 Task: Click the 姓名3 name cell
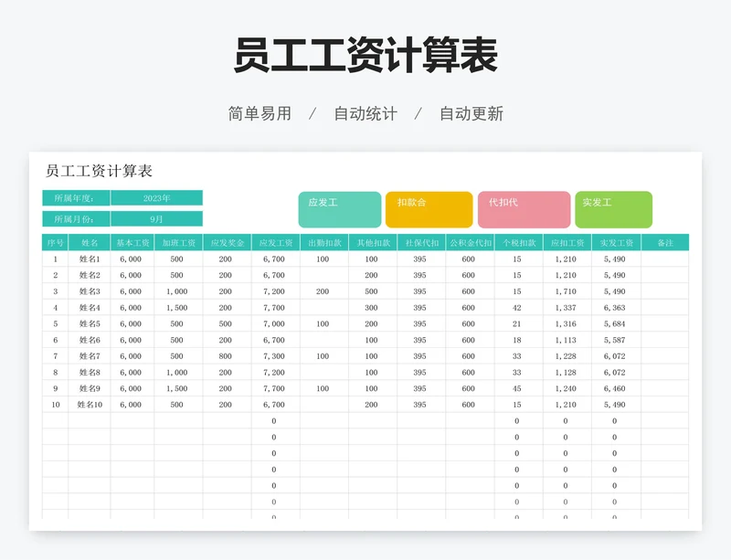coord(90,291)
